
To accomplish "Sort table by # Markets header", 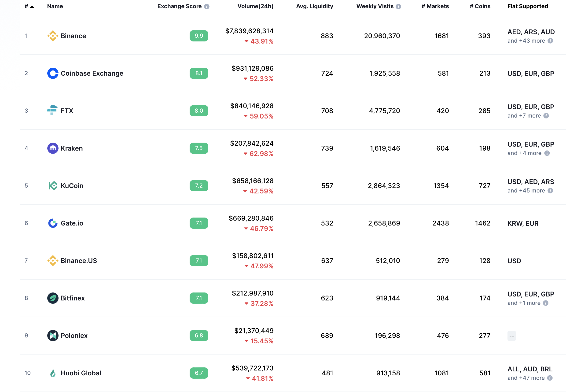I will [x=435, y=6].
